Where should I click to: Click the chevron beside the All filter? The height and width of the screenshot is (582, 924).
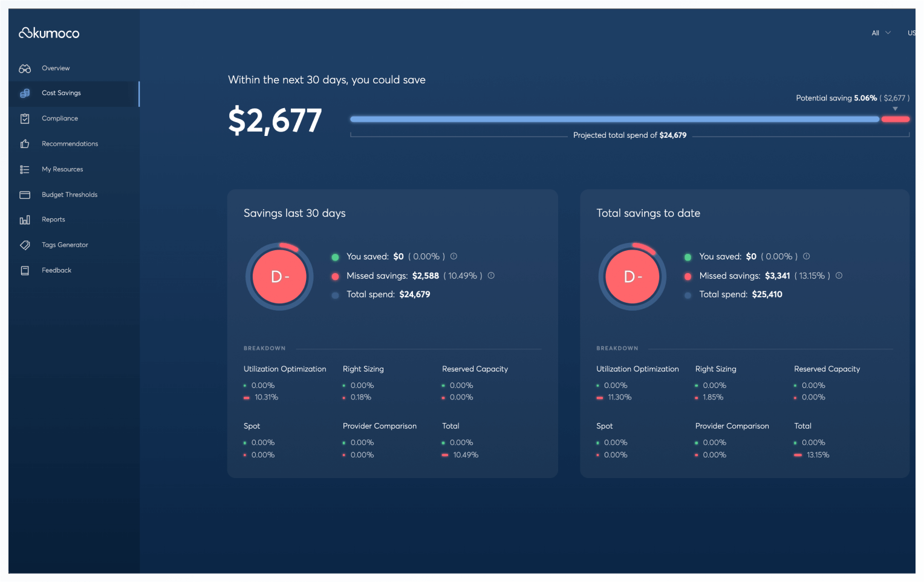888,33
